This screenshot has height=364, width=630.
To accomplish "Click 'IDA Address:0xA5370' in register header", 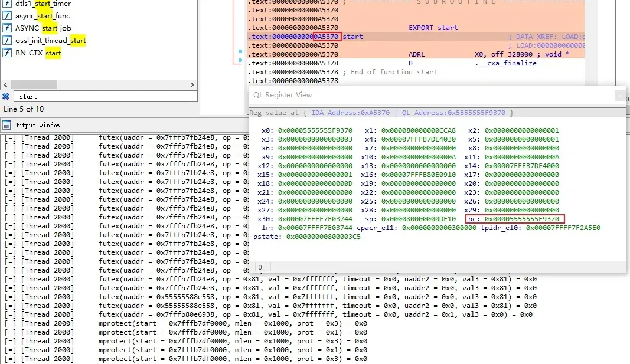I will click(x=350, y=113).
